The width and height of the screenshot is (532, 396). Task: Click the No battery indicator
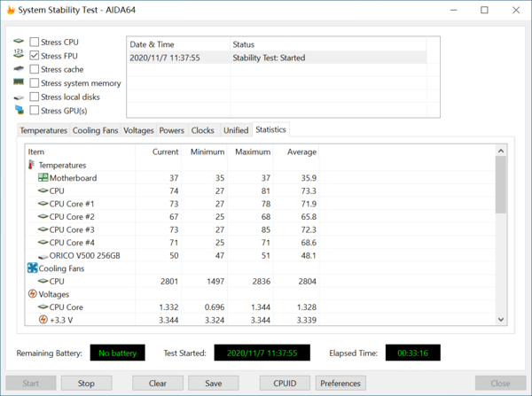[117, 353]
